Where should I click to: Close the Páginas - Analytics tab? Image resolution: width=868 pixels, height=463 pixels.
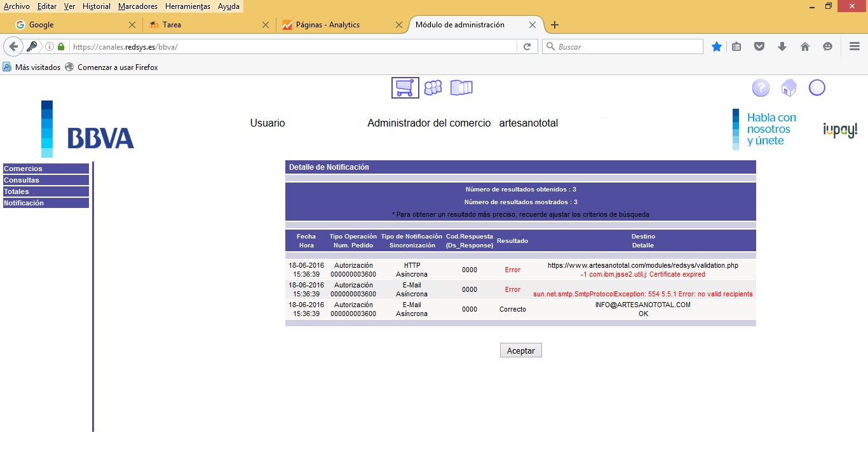pyautogui.click(x=399, y=25)
